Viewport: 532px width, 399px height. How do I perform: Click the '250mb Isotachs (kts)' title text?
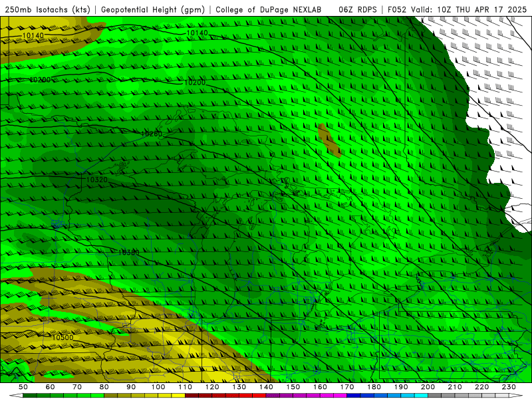pyautogui.click(x=47, y=9)
